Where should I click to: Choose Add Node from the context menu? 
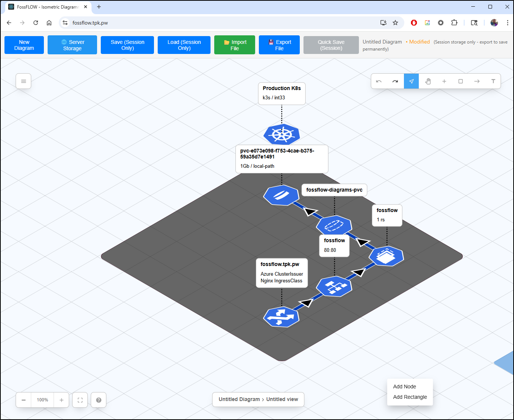tap(405, 387)
